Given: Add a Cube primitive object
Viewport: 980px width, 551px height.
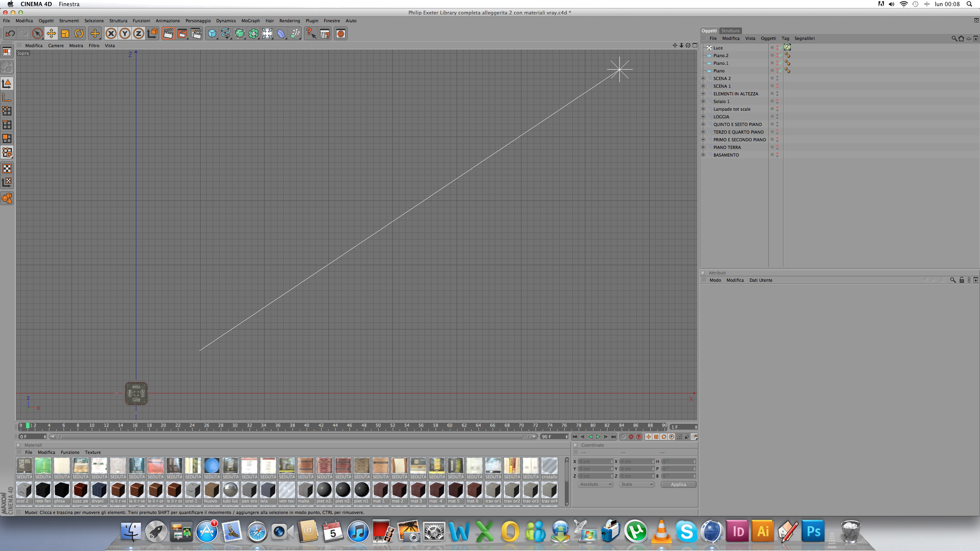Looking at the screenshot, I should click(212, 34).
